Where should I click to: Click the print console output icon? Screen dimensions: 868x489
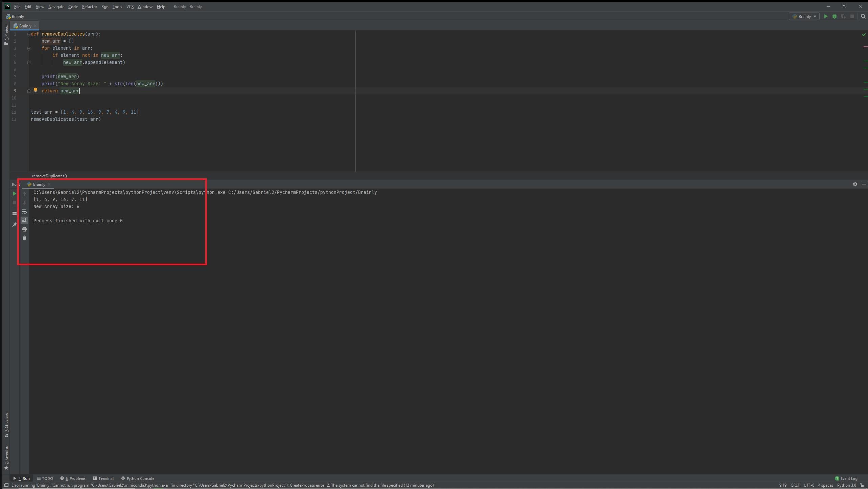click(24, 229)
